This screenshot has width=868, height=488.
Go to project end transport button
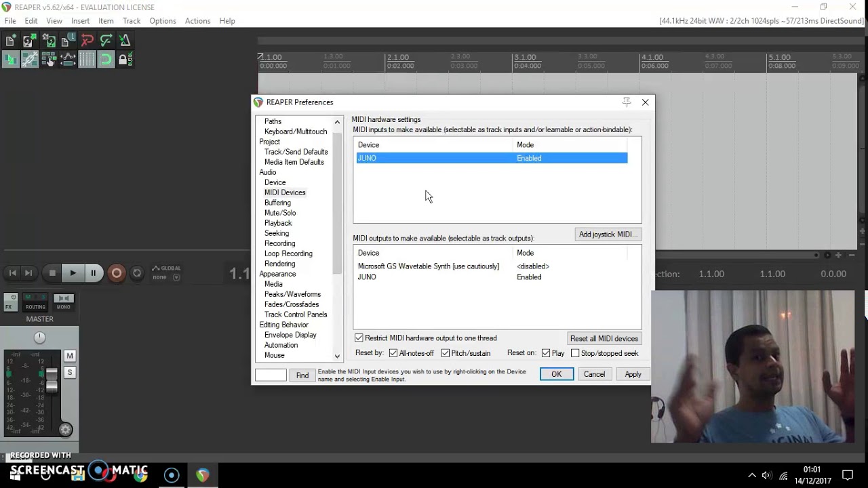(28, 273)
